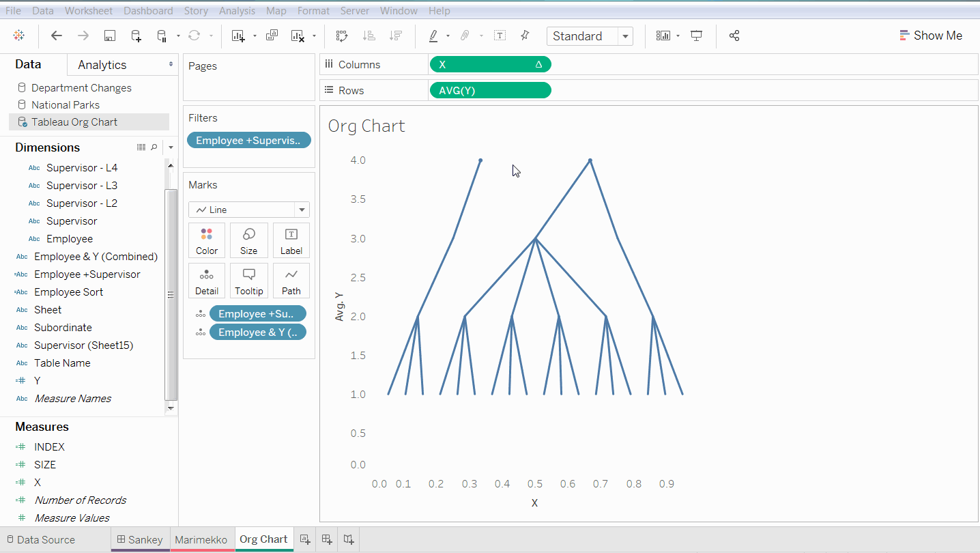Select the National Parks data source
This screenshot has width=980, height=553.
point(65,104)
